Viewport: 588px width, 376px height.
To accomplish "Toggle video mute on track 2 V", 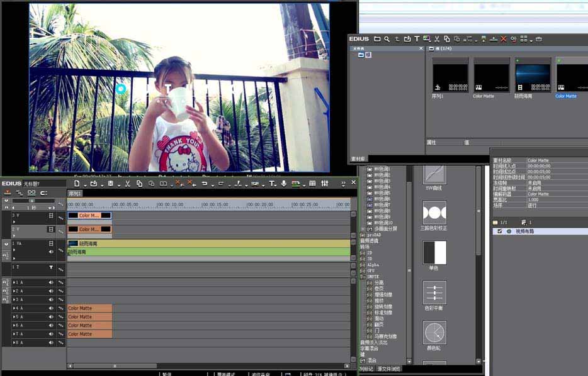I will point(51,229).
